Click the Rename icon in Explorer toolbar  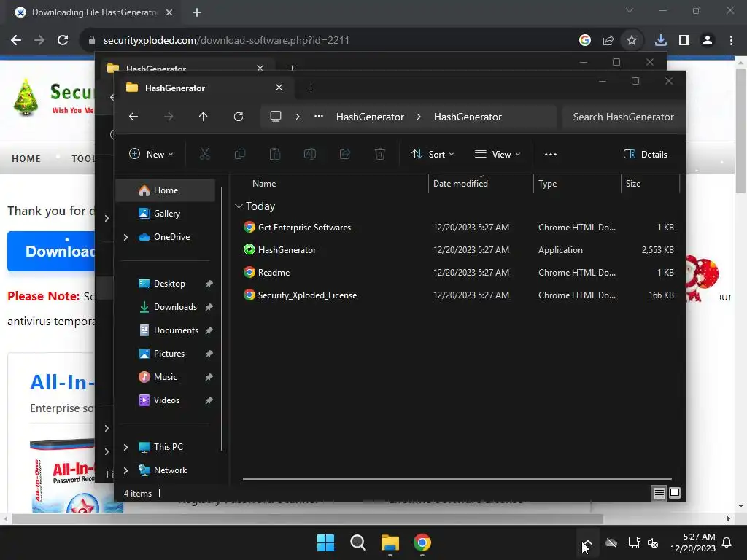309,155
